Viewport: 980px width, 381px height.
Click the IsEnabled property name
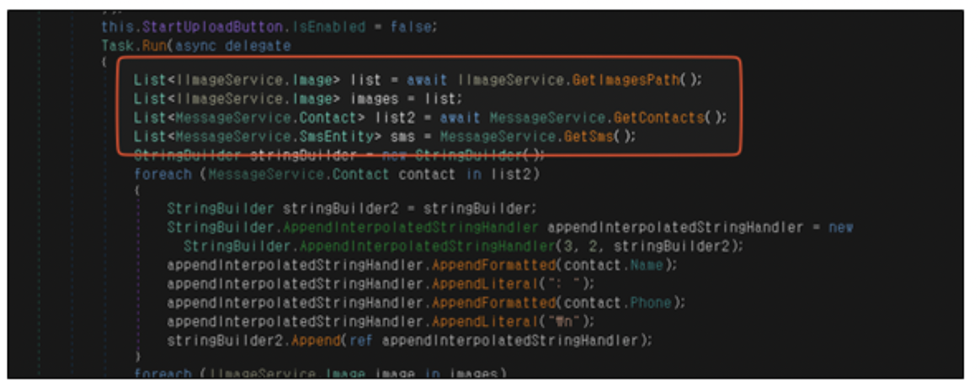coord(329,27)
